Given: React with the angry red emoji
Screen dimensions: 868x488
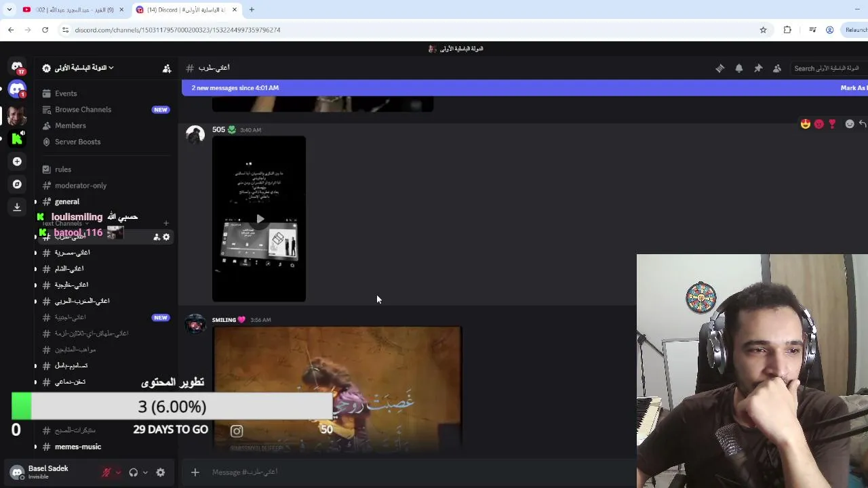Looking at the screenshot, I should coord(819,124).
